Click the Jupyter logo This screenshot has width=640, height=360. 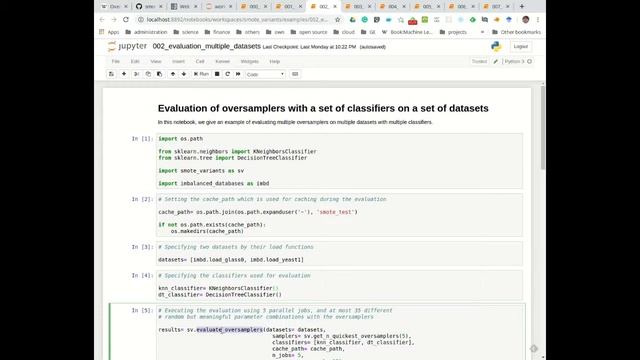pos(127,47)
